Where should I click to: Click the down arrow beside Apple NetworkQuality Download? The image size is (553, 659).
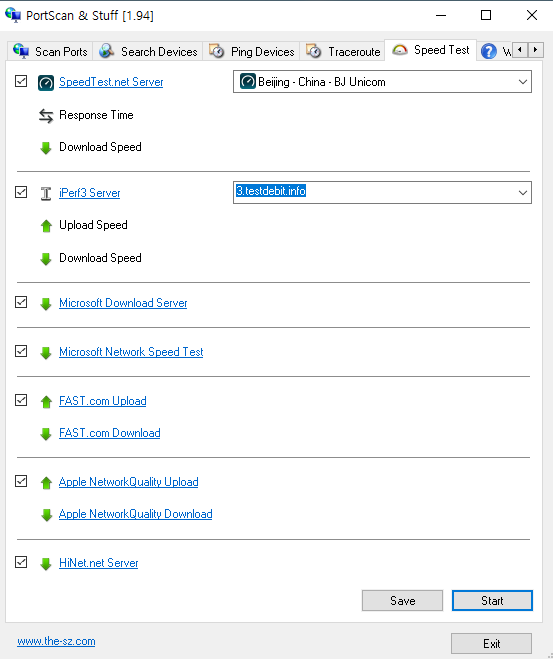click(x=46, y=515)
